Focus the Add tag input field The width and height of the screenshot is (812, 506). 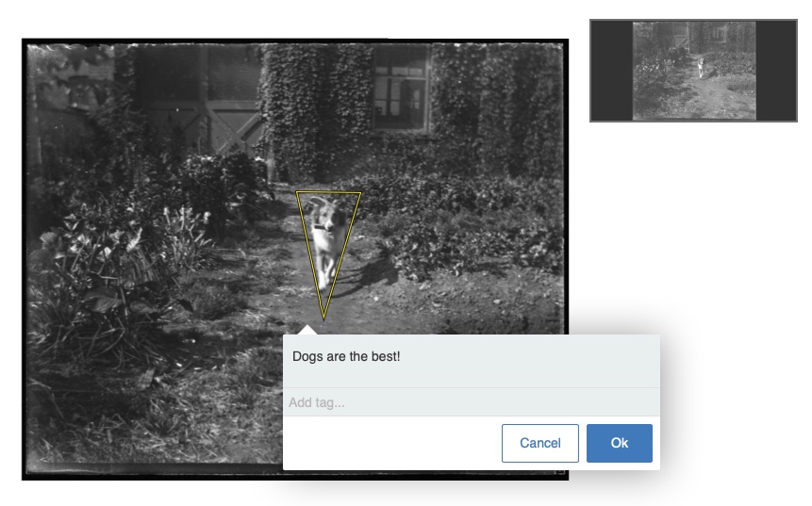point(470,402)
